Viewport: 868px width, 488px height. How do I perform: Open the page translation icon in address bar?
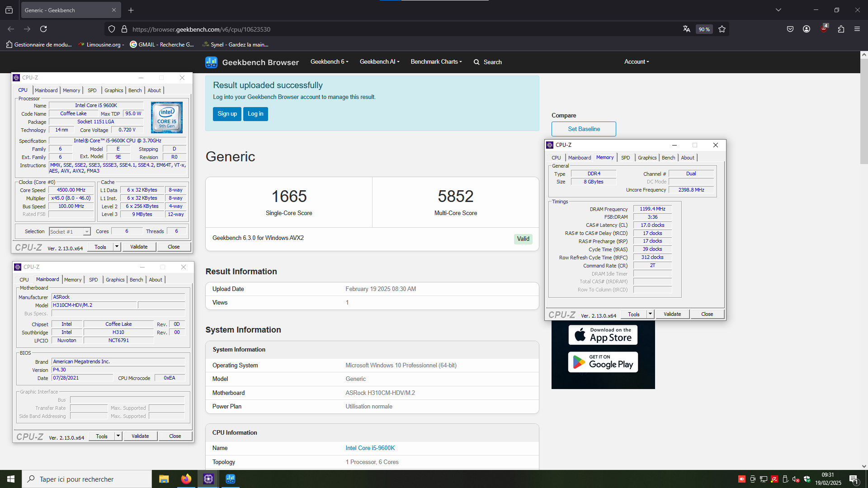point(686,29)
